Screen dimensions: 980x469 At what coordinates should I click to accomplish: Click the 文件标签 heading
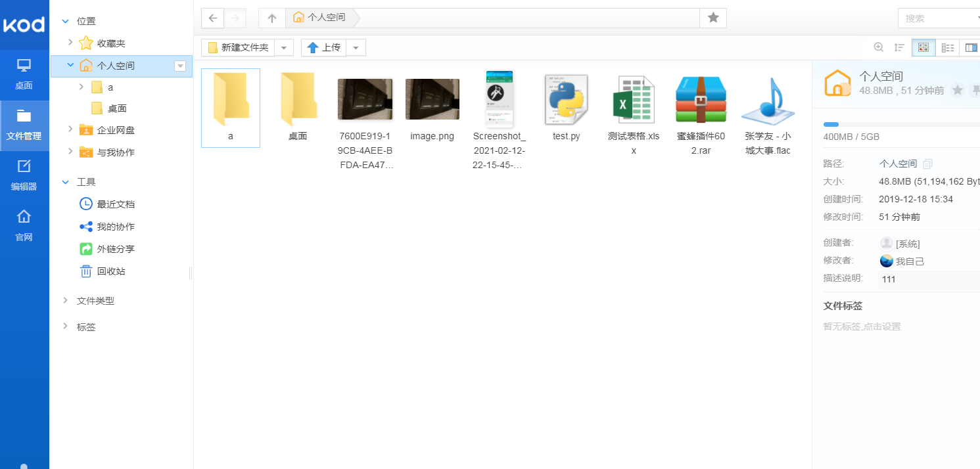click(x=843, y=305)
